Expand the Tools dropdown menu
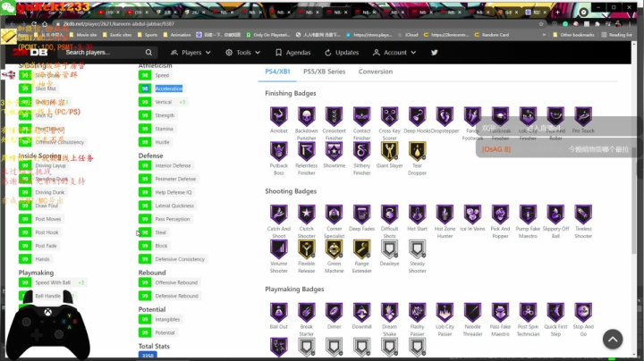The width and height of the screenshot is (644, 361). coord(242,53)
